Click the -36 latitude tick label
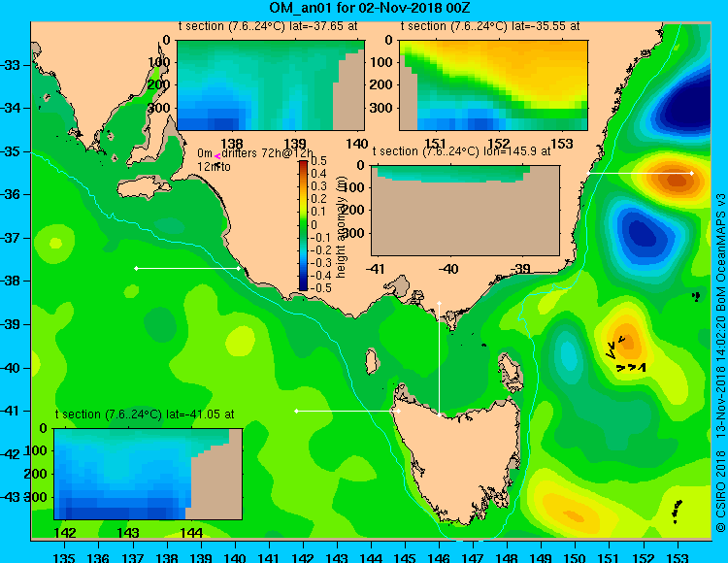Image resolution: width=728 pixels, height=563 pixels. coord(10,195)
